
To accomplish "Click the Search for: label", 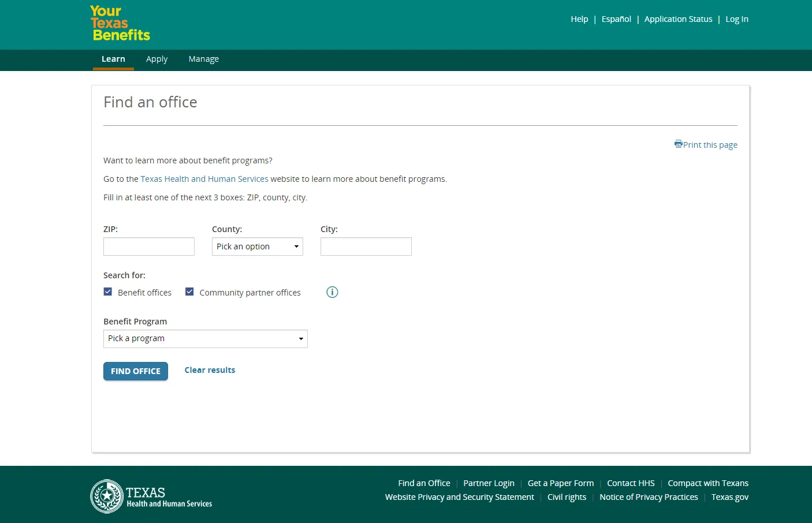I will [124, 275].
